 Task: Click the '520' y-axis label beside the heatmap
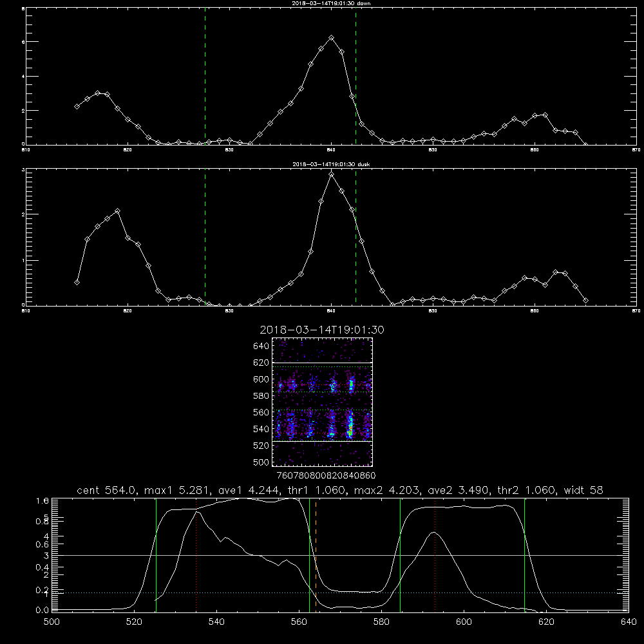[261, 446]
